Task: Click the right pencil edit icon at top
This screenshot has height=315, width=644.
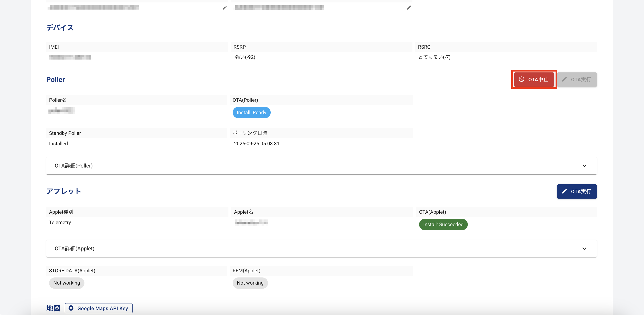Action: pyautogui.click(x=409, y=8)
